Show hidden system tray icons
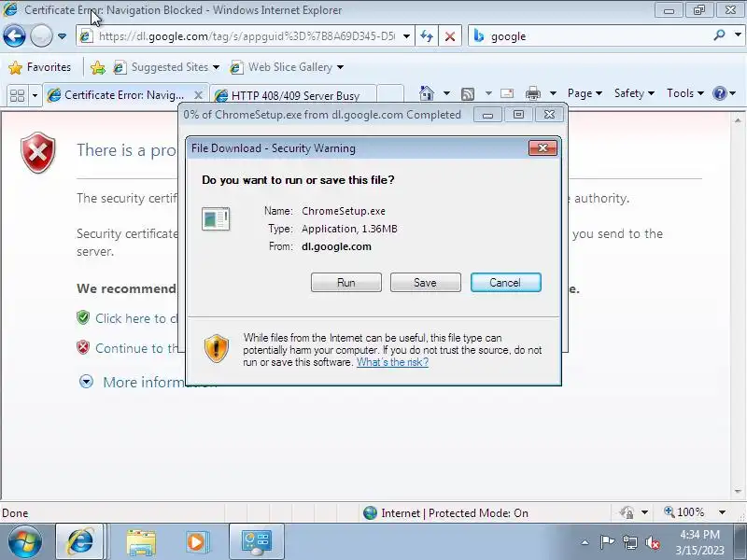 [585, 542]
